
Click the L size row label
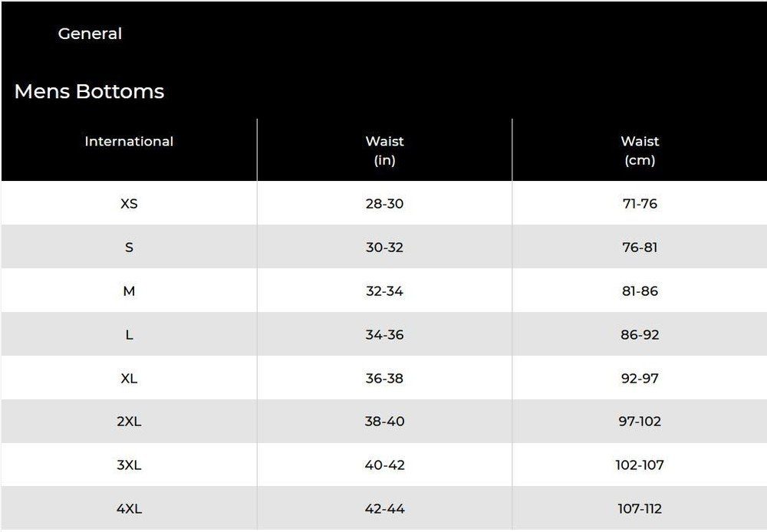tap(129, 335)
